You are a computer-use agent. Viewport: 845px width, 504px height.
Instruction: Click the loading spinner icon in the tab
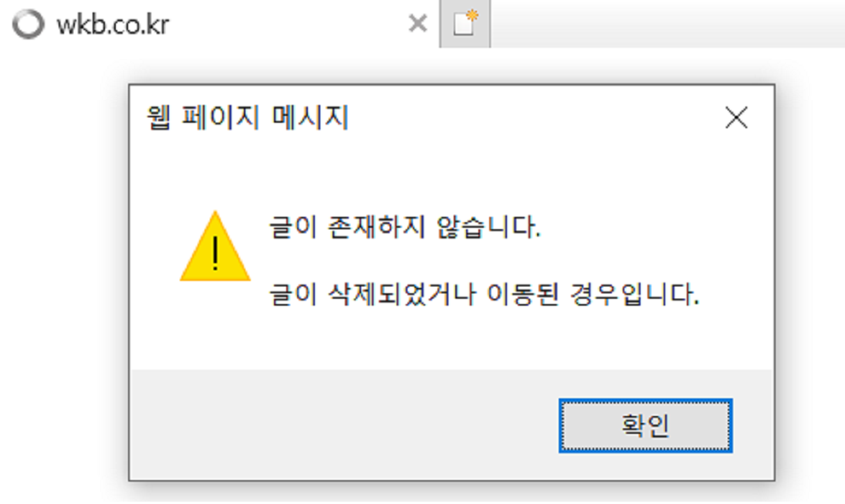[x=28, y=24]
